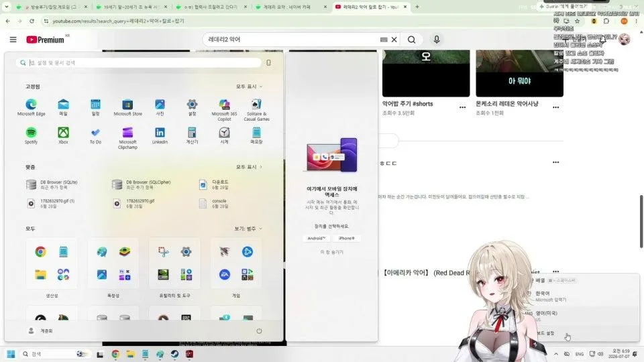Launch Microsoft Clipchamp

pos(127,138)
